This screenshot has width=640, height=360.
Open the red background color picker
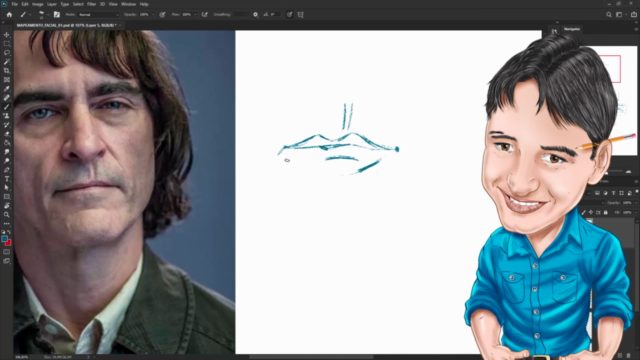pyautogui.click(x=8, y=242)
